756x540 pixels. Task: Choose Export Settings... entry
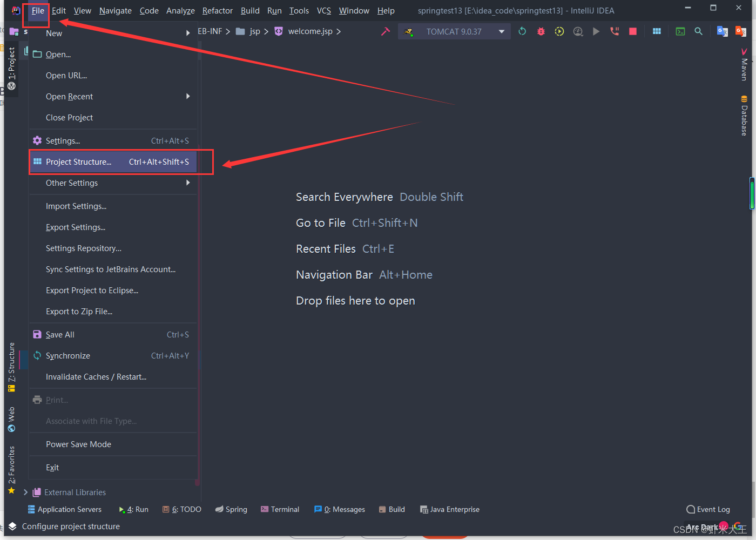[x=113, y=227]
